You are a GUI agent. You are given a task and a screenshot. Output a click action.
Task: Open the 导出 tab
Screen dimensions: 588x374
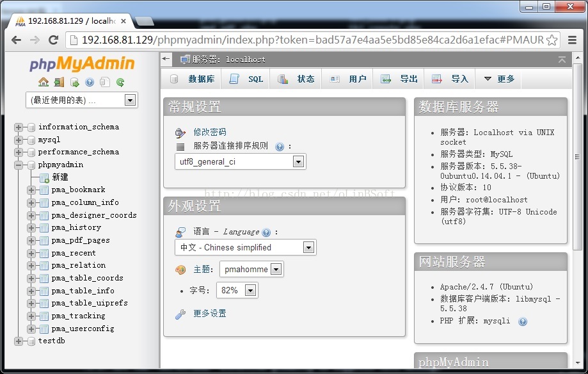tap(399, 79)
